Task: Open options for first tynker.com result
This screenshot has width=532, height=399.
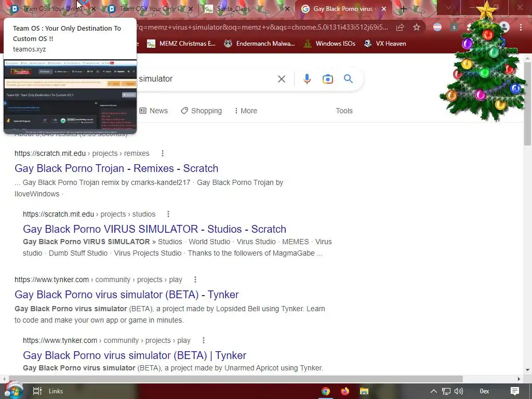Action: pyautogui.click(x=195, y=280)
